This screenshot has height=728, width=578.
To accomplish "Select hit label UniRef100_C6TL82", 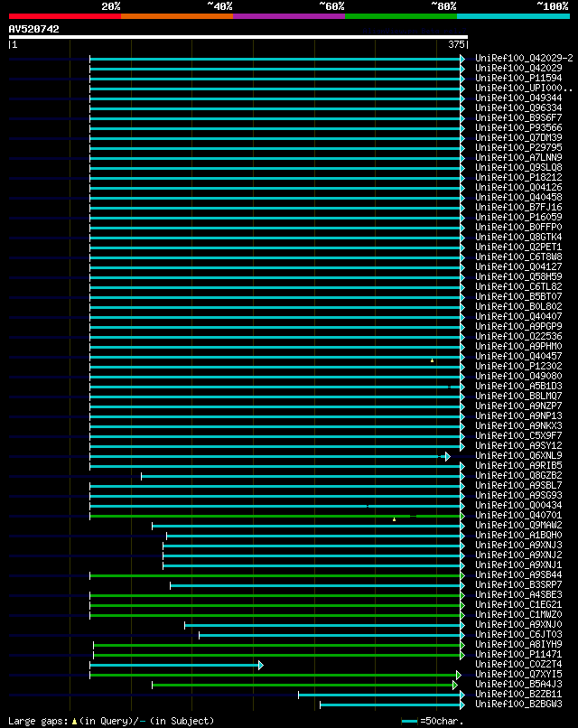I will pyautogui.click(x=518, y=286).
